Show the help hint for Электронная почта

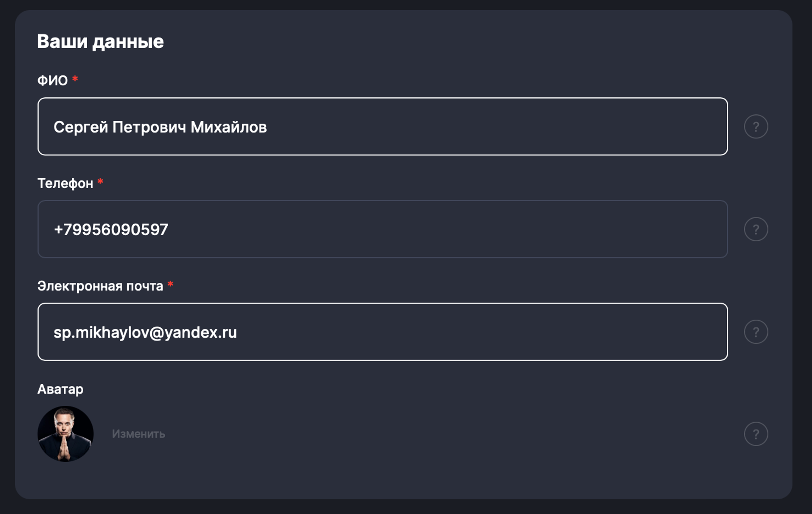pos(756,332)
